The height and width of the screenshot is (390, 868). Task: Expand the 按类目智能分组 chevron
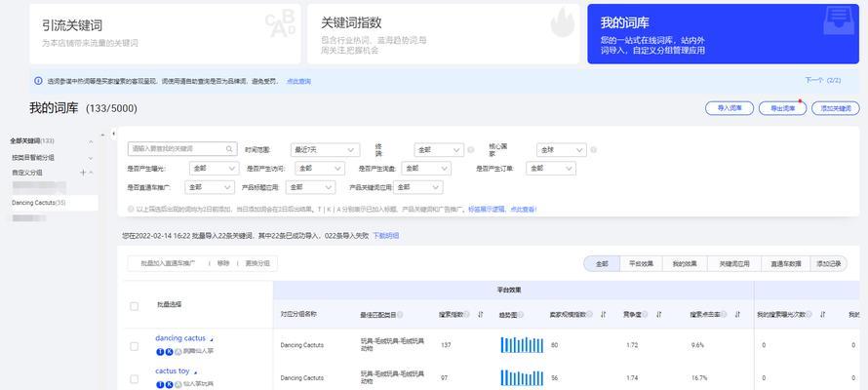pos(91,158)
